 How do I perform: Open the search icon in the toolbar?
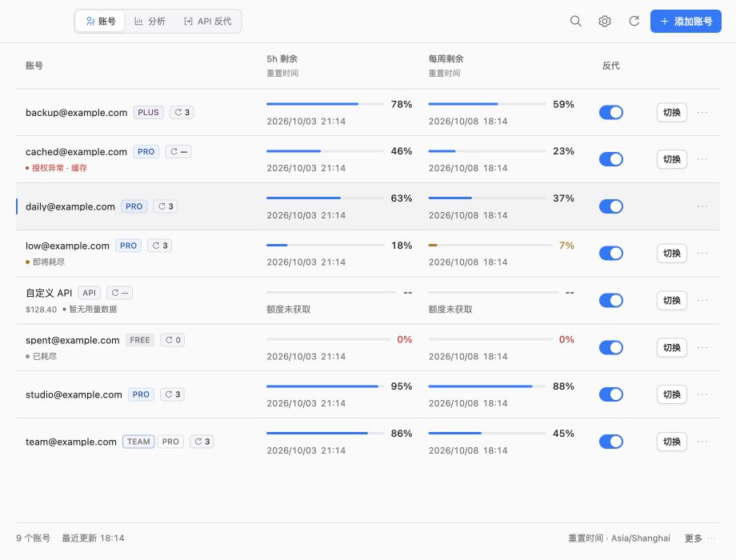tap(575, 21)
